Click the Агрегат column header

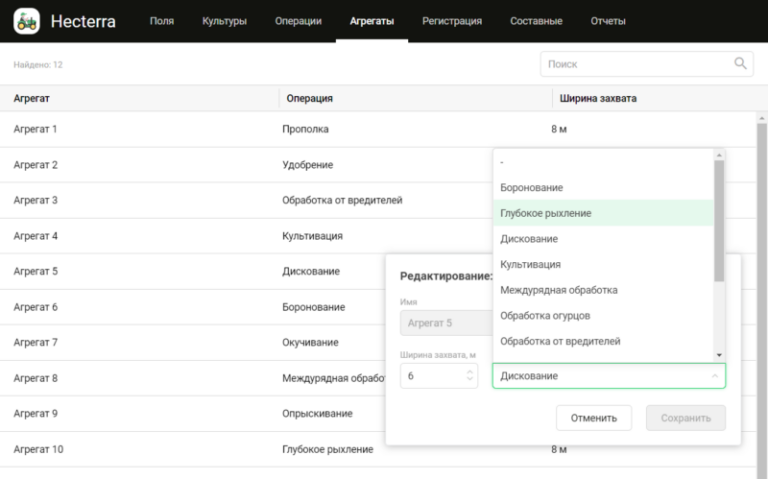(x=32, y=98)
